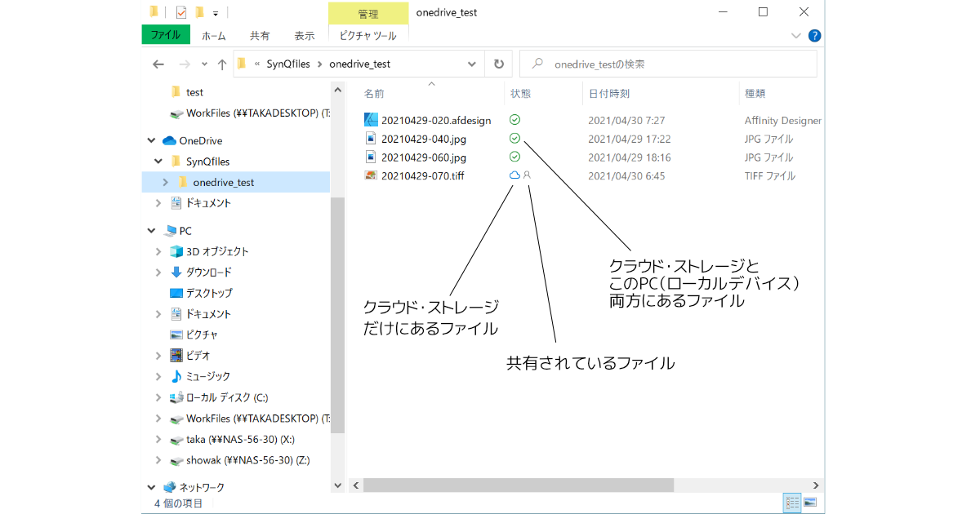Image resolution: width=980 pixels, height=514 pixels.
Task: Open the 表示 ribbon tab
Action: pyautogui.click(x=305, y=36)
